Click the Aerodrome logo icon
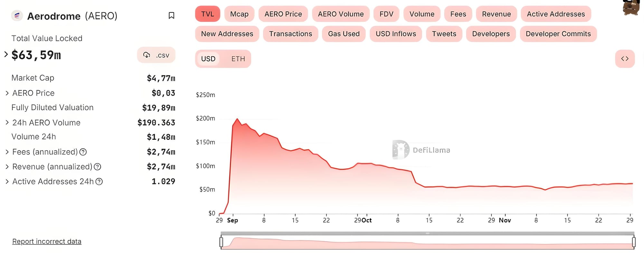This screenshot has width=644, height=259. point(17,15)
